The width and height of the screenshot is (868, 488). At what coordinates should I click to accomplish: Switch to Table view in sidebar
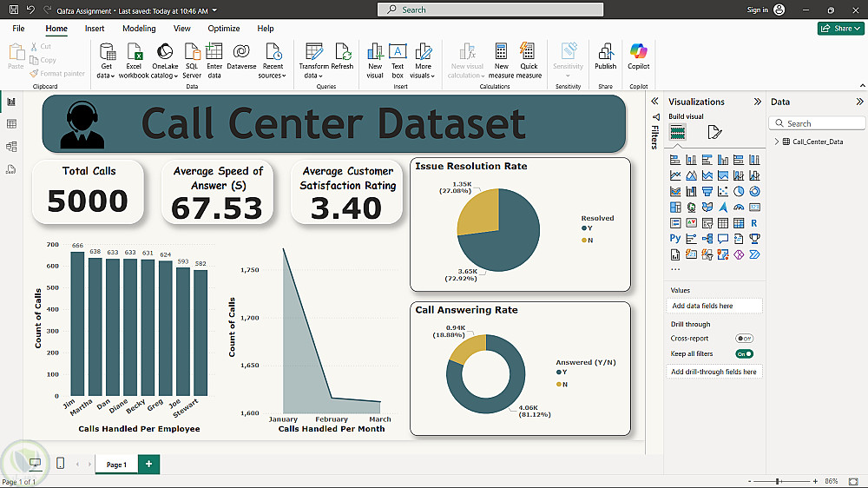(x=11, y=124)
